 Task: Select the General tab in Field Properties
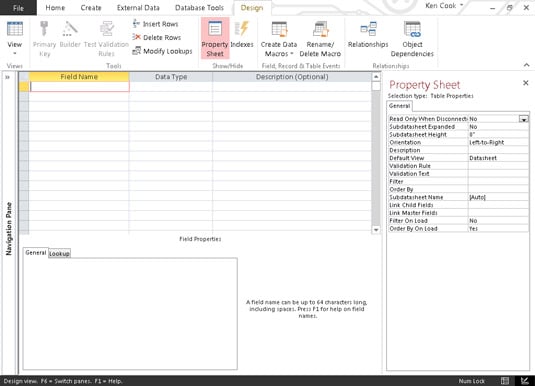click(x=35, y=253)
